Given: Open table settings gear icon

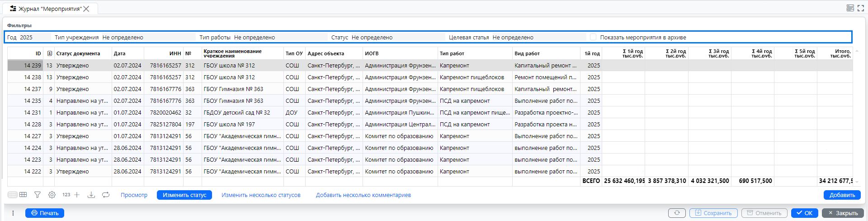Looking at the screenshot, I should pyautogui.click(x=52, y=195).
